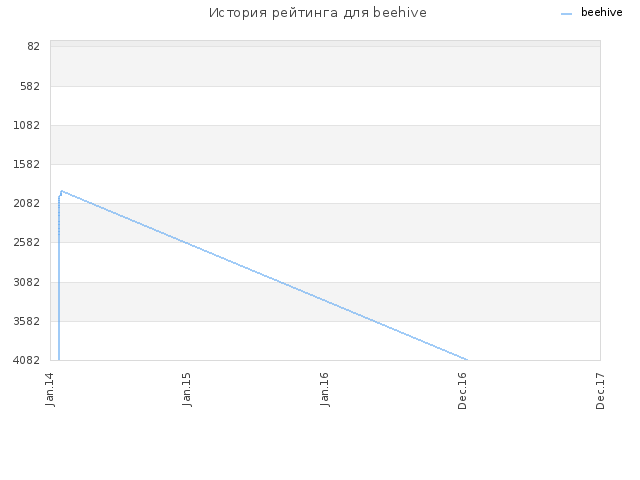640x480 pixels.
Task: Select the Jan.16 x-axis label
Action: pos(324,389)
